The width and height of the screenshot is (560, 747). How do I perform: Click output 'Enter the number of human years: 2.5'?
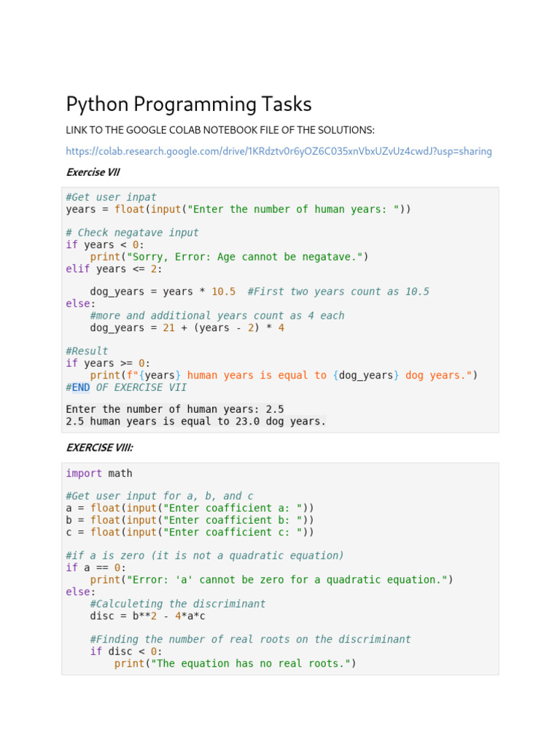click(175, 409)
